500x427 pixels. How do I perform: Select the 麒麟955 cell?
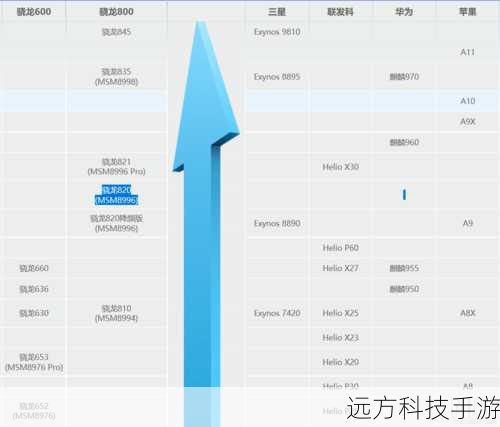point(404,268)
